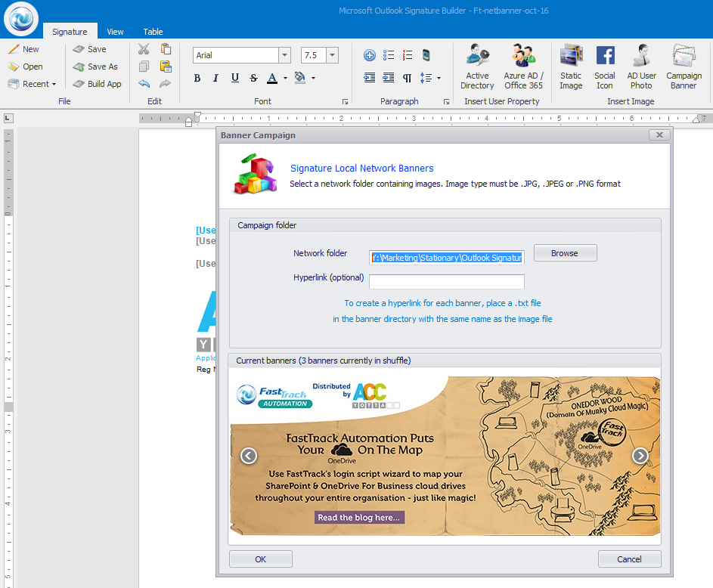Toggle Italic formatting
The width and height of the screenshot is (713, 588).
click(x=215, y=78)
